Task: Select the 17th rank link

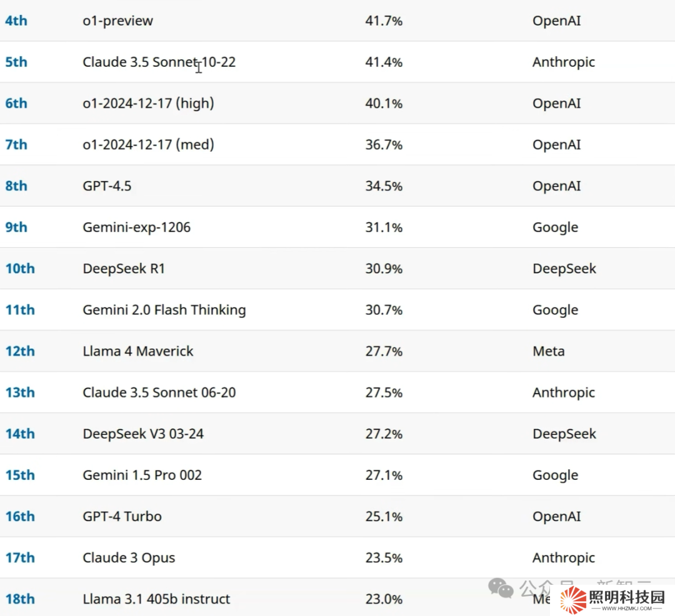Action: [20, 557]
